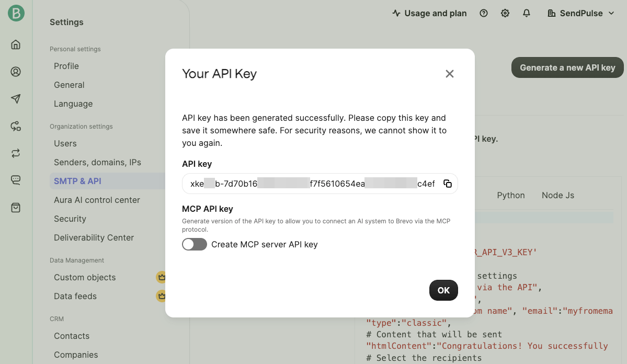This screenshot has width=627, height=364.
Task: Open Usage and plan link
Action: tap(429, 13)
